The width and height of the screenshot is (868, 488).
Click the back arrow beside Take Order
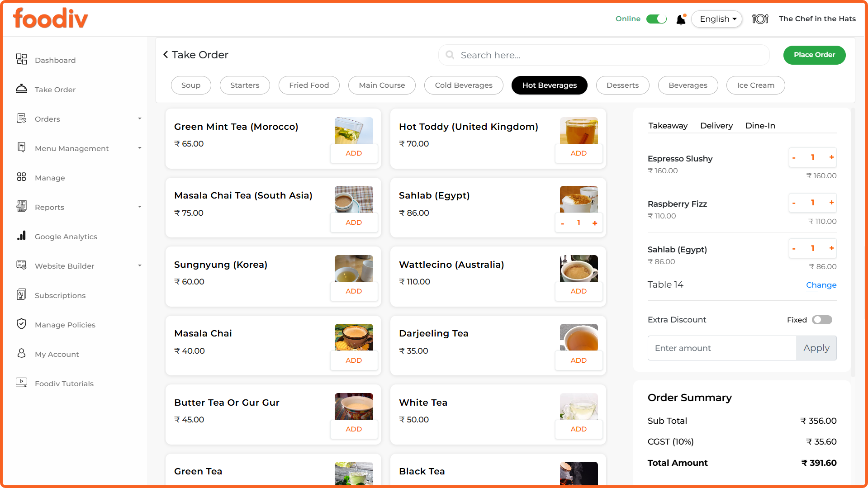166,55
